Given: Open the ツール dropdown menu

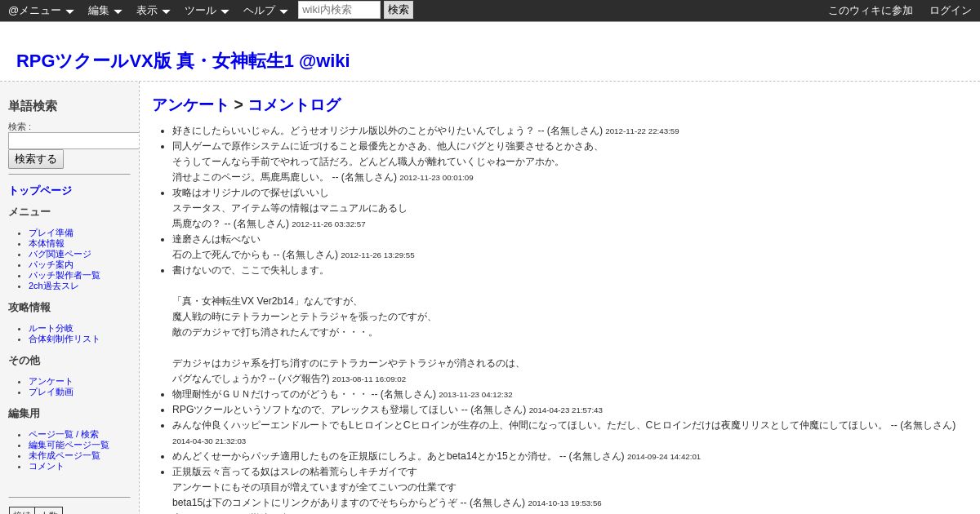Looking at the screenshot, I should 207,11.
